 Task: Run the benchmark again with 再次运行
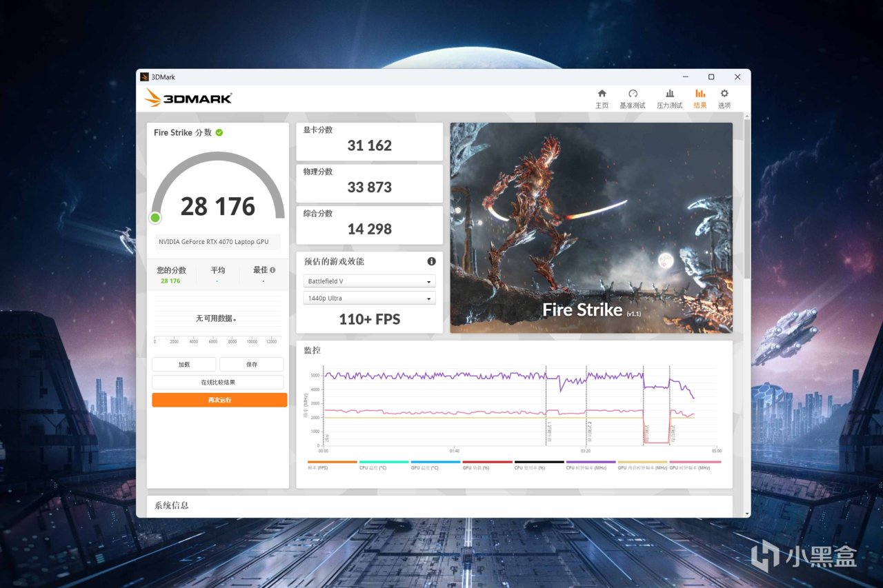219,400
